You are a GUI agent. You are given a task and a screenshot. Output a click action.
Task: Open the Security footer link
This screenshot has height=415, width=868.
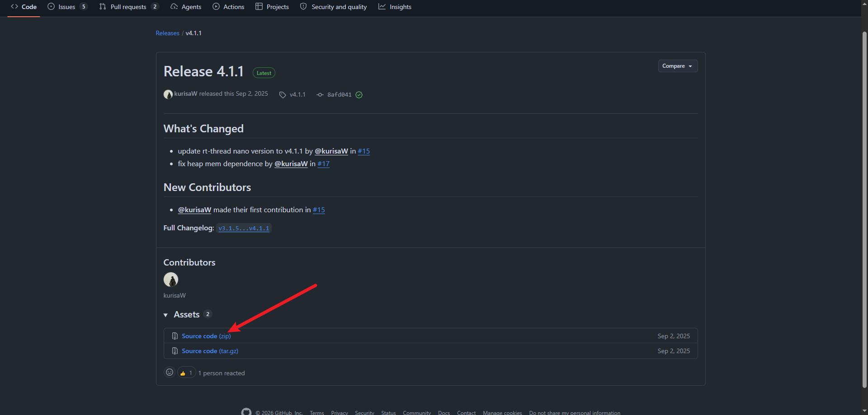(364, 413)
